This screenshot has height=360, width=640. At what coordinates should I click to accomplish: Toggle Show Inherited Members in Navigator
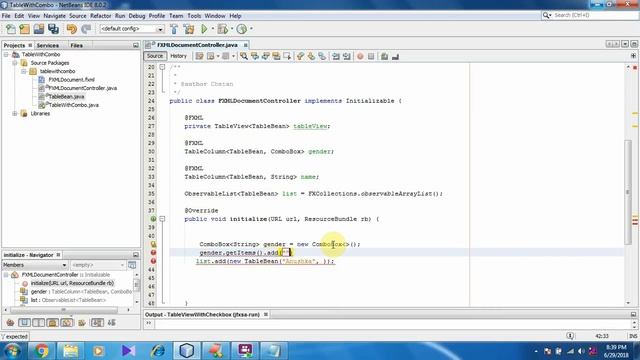tap(11, 323)
